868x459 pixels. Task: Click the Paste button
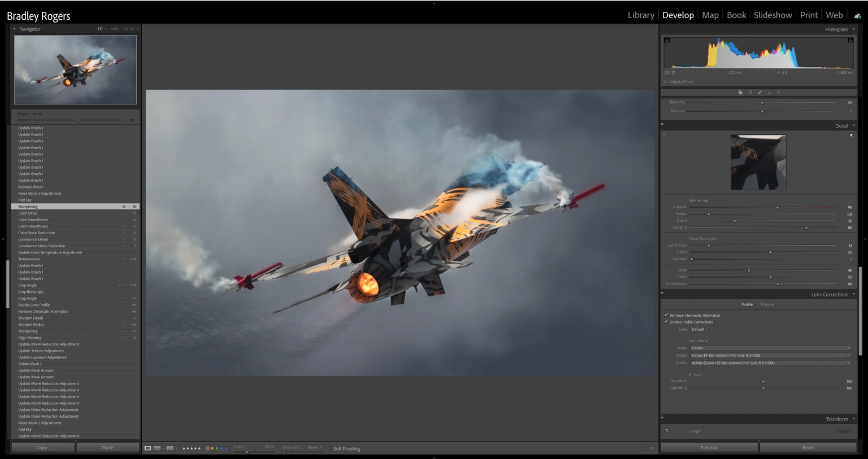(x=108, y=447)
